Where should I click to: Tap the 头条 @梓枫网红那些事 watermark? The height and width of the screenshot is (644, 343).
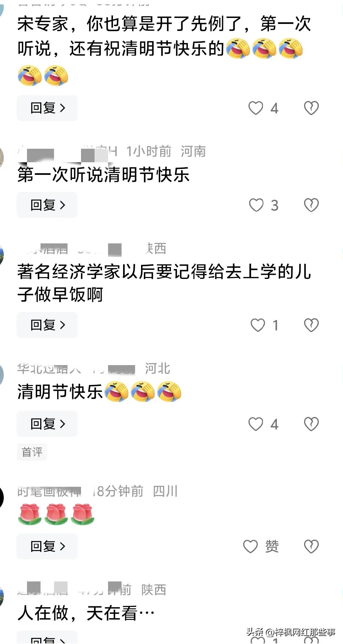(x=291, y=632)
